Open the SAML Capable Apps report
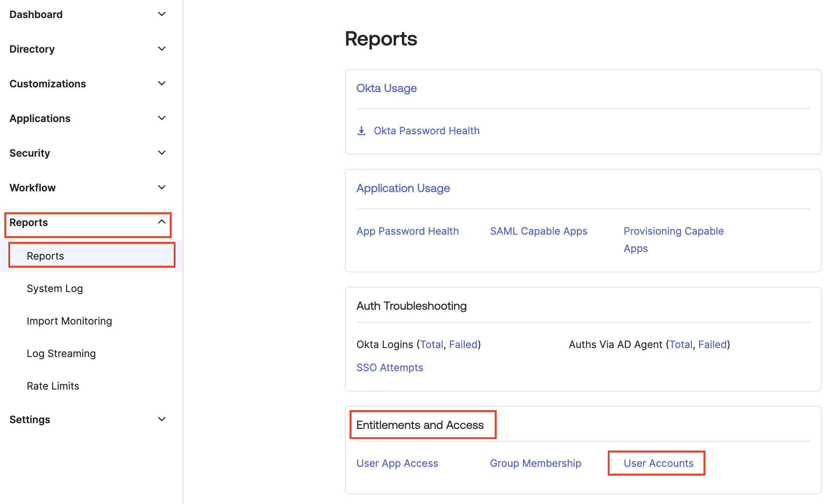Screen dimensions: 840x504 [538, 231]
